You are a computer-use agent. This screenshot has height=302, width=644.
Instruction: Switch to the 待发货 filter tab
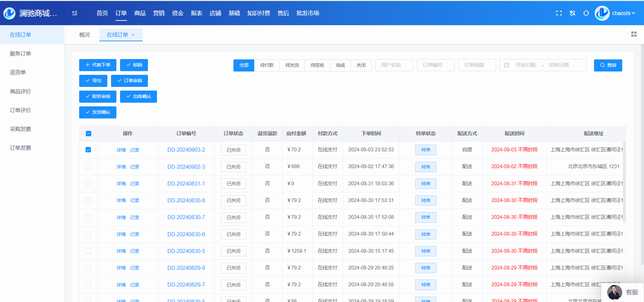tap(292, 65)
